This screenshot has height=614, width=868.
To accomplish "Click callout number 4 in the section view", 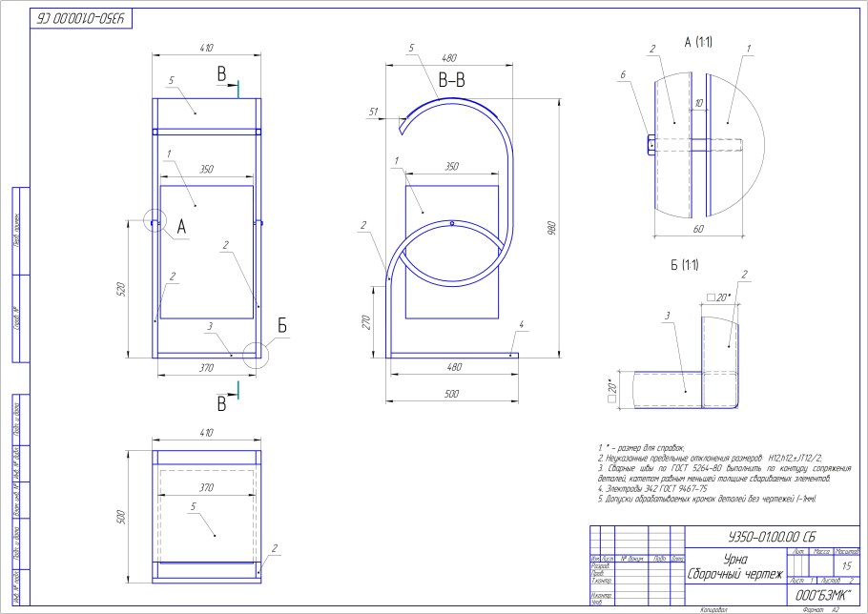I will point(522,325).
